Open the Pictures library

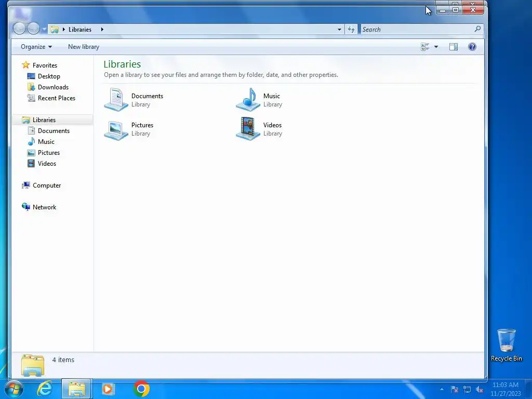pos(129,129)
